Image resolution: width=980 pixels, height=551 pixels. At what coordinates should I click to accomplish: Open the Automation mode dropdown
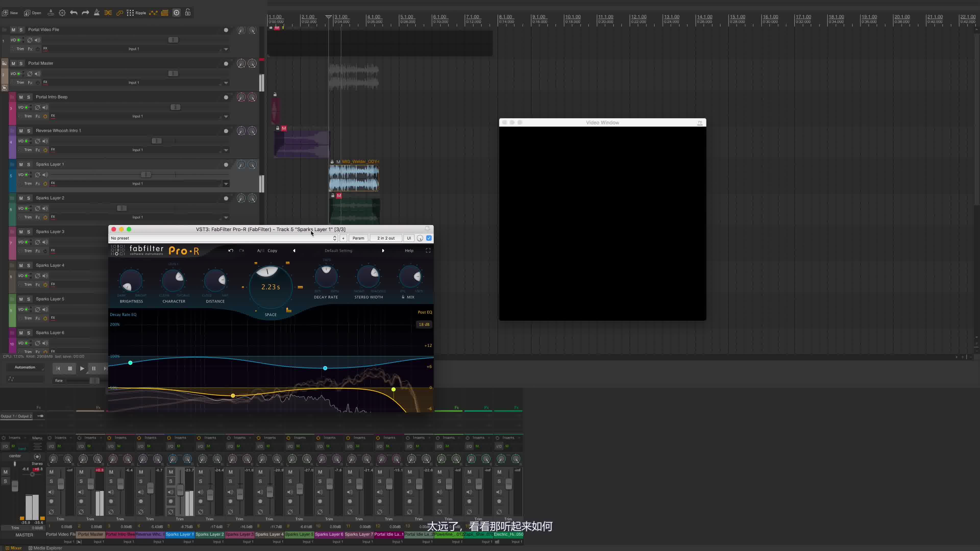point(25,367)
